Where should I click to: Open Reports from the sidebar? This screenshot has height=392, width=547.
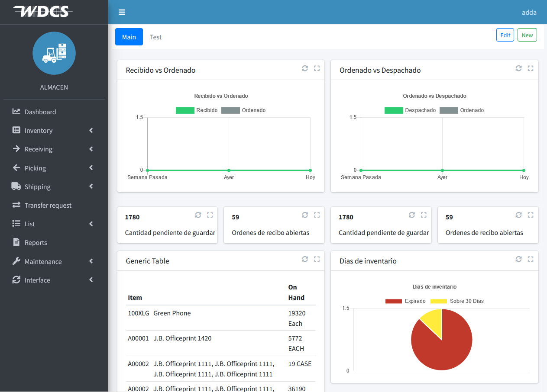point(36,243)
